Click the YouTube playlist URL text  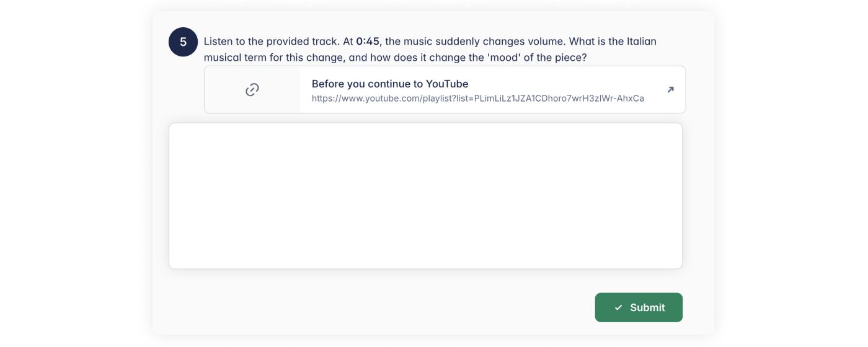(x=477, y=99)
